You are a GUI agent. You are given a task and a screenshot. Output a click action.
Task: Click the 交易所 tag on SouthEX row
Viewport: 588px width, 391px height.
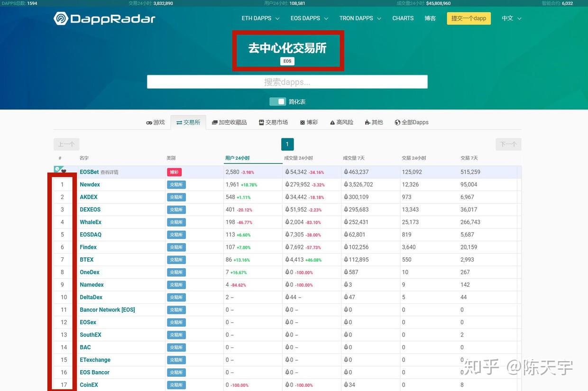click(x=176, y=335)
